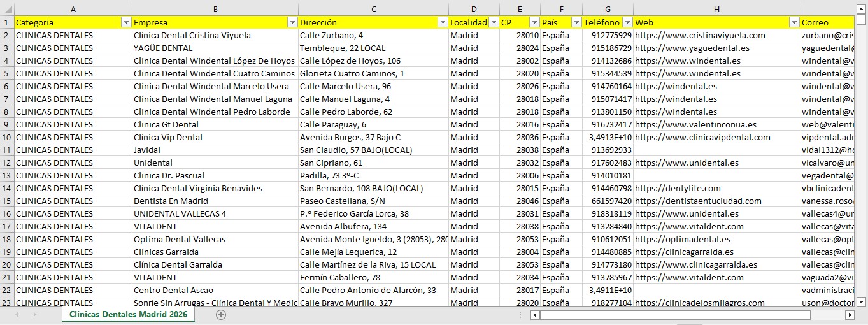Select cell Optima Dental Vallecas
The height and width of the screenshot is (325, 868).
(x=215, y=239)
